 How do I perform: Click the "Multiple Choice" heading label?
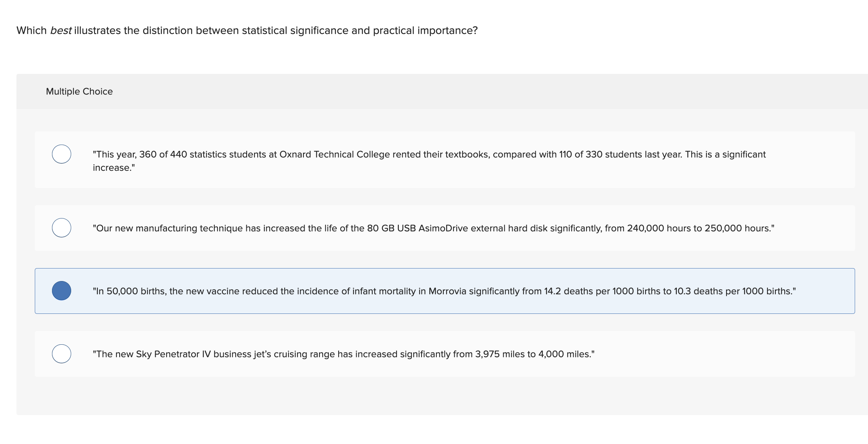click(x=79, y=91)
